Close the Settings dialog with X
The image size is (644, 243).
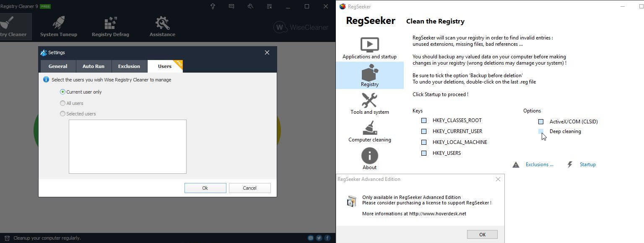(267, 52)
